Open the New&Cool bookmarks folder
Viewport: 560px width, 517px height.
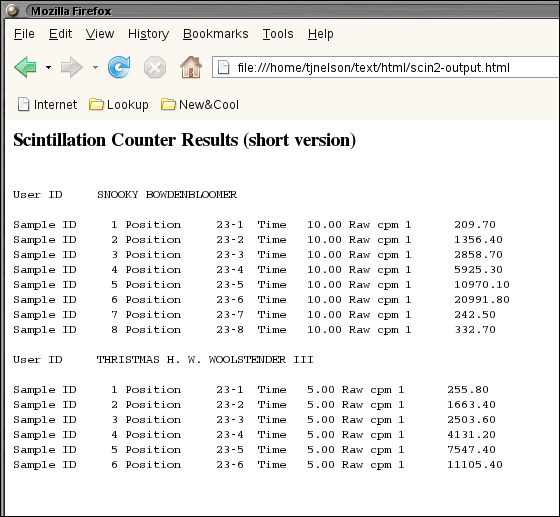tap(200, 105)
